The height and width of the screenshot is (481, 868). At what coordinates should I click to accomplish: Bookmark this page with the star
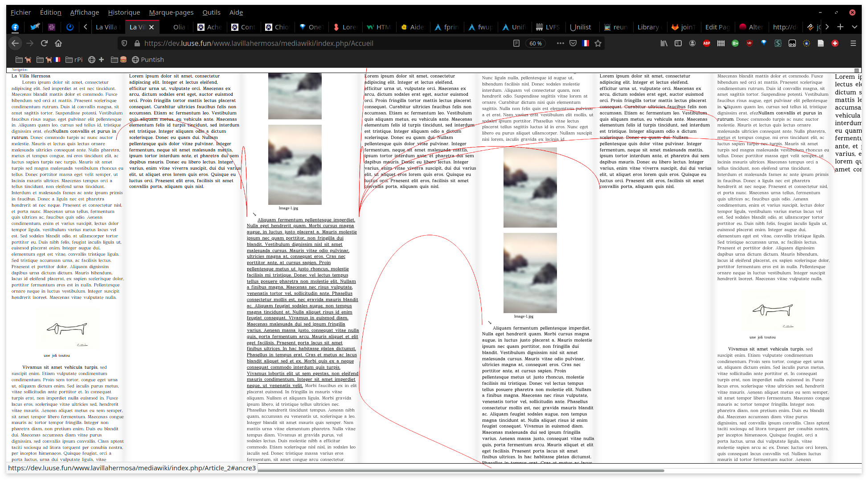click(598, 43)
